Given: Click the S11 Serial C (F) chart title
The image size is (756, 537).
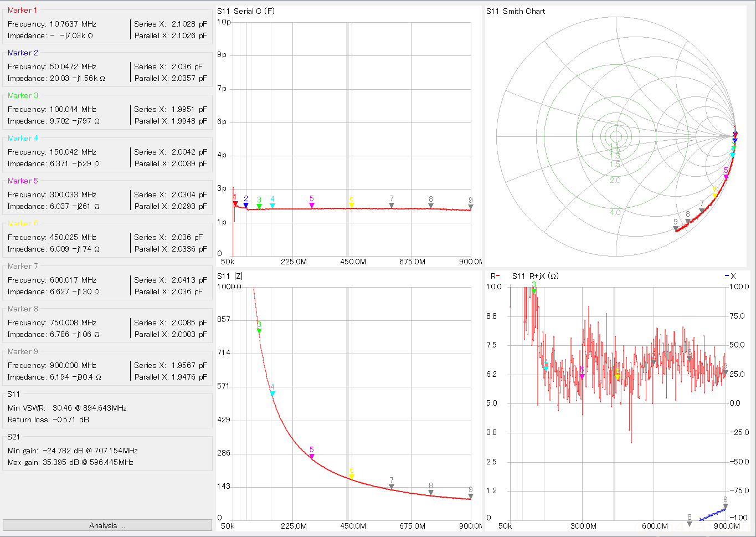Looking at the screenshot, I should coord(246,11).
